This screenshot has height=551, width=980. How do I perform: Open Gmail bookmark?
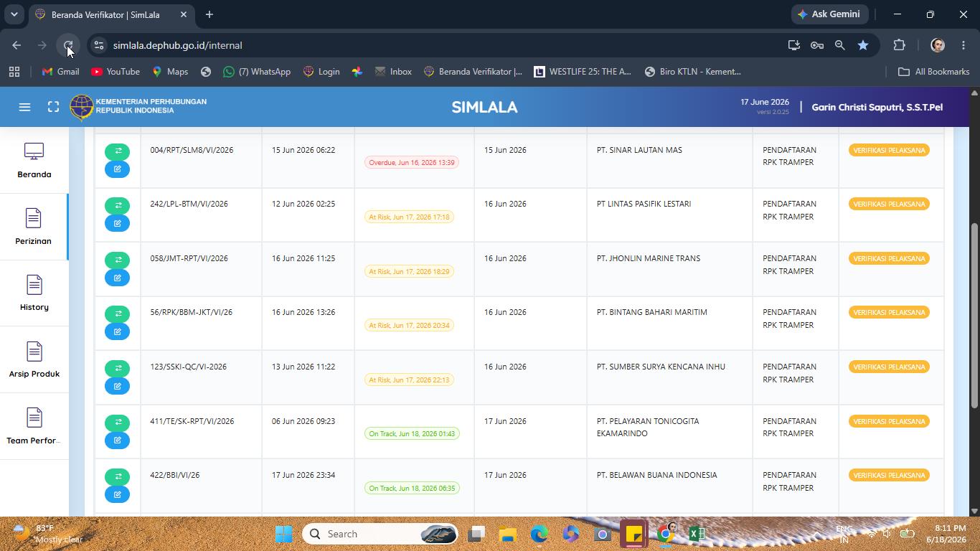click(x=60, y=72)
